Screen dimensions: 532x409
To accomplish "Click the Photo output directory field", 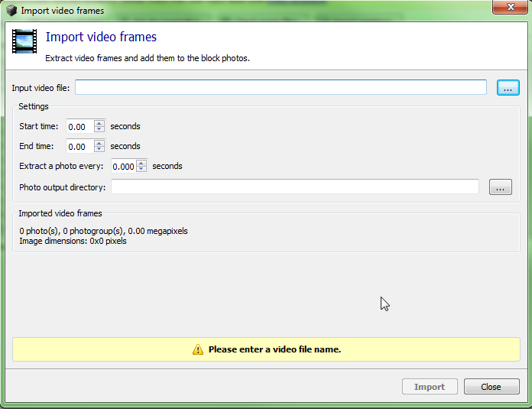I will [x=295, y=187].
